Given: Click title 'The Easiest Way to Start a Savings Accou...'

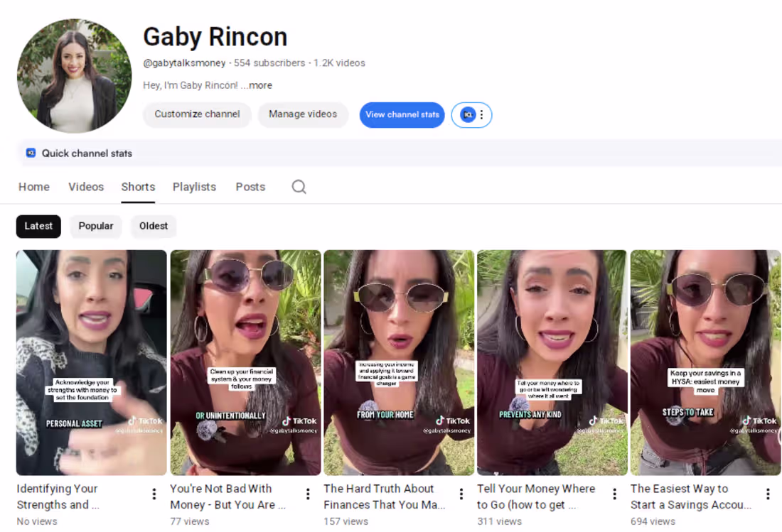Looking at the screenshot, I should pos(691,496).
